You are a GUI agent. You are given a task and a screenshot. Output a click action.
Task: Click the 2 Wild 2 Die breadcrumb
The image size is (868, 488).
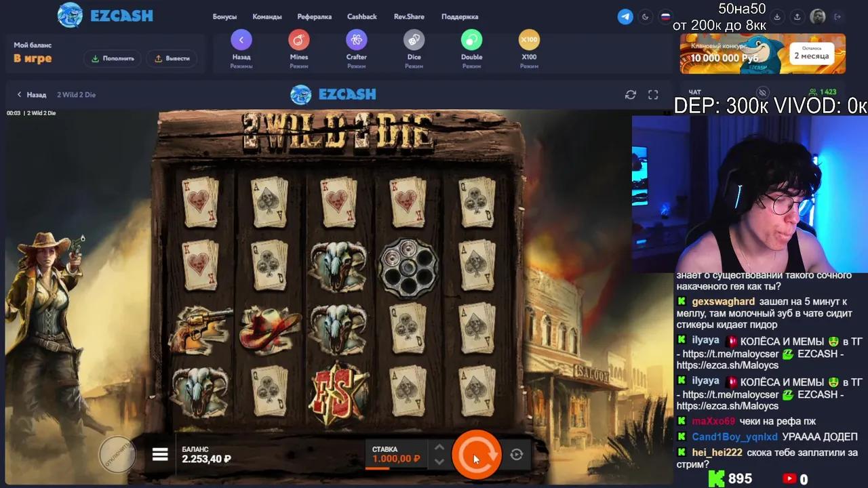point(76,95)
